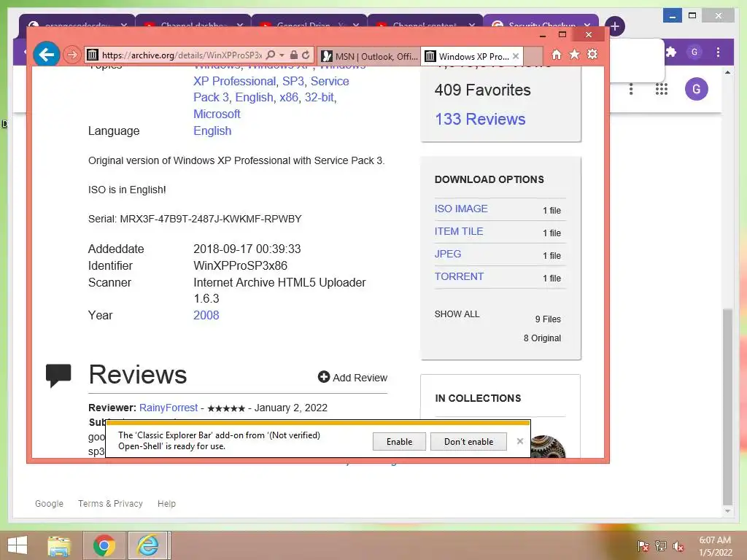Click Don't enable for the add-on
Image resolution: width=747 pixels, height=560 pixels.
468,441
